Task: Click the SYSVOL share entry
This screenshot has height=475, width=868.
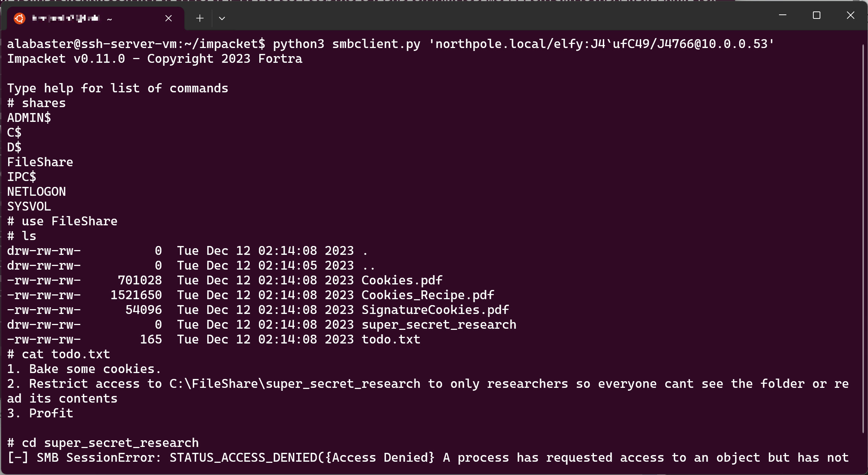Action: [x=29, y=206]
